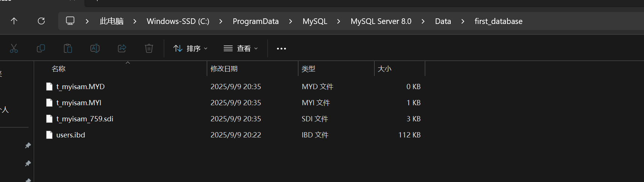Sort by 修改日期 column header
644x182 pixels.
224,69
